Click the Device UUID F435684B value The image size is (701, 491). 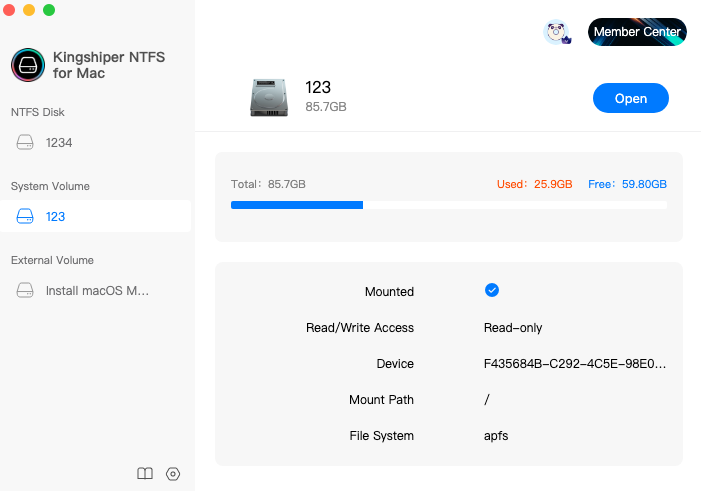click(x=575, y=364)
